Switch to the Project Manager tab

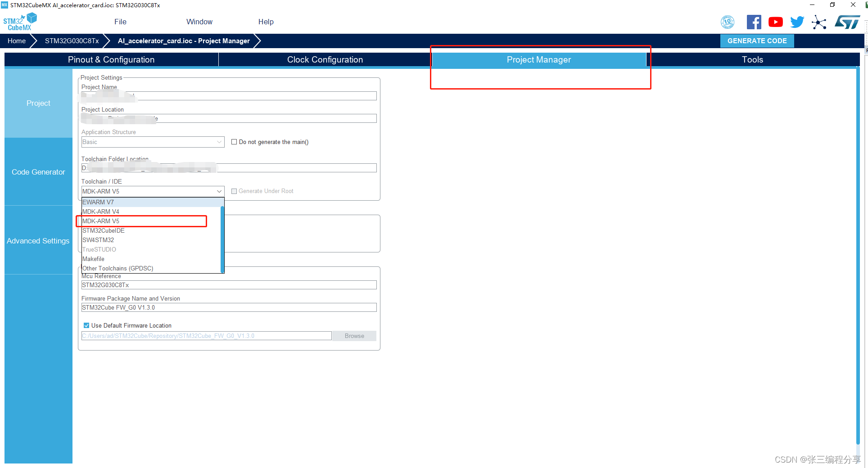pos(539,60)
